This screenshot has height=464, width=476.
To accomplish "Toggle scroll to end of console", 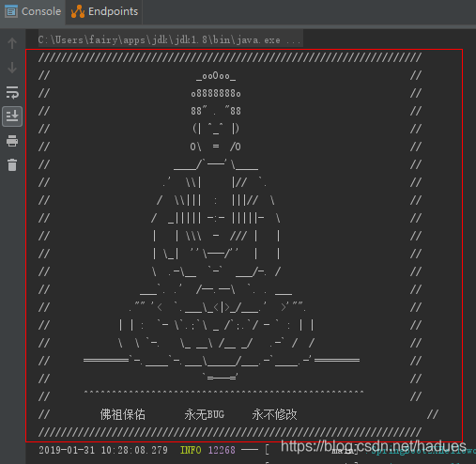I will click(x=12, y=116).
